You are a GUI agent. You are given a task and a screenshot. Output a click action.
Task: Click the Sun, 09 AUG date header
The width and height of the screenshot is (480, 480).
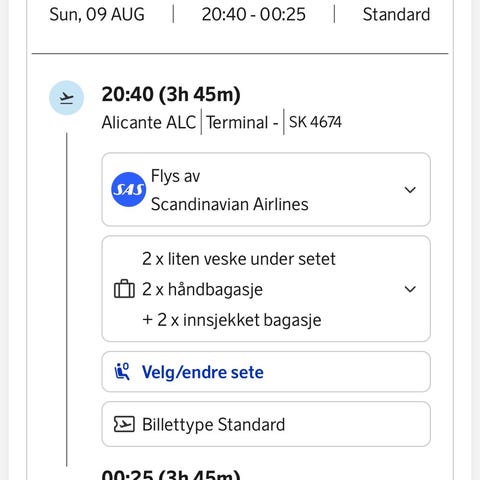[97, 15]
